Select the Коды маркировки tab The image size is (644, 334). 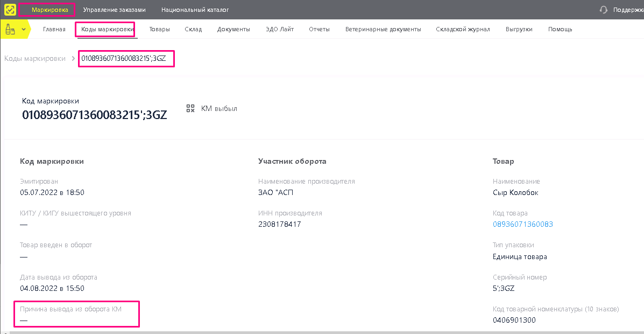coord(108,29)
